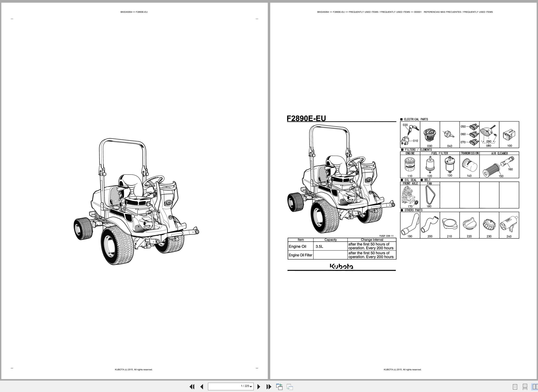Click the fuel filter part 120
The height and width of the screenshot is (392, 538).
point(430,164)
